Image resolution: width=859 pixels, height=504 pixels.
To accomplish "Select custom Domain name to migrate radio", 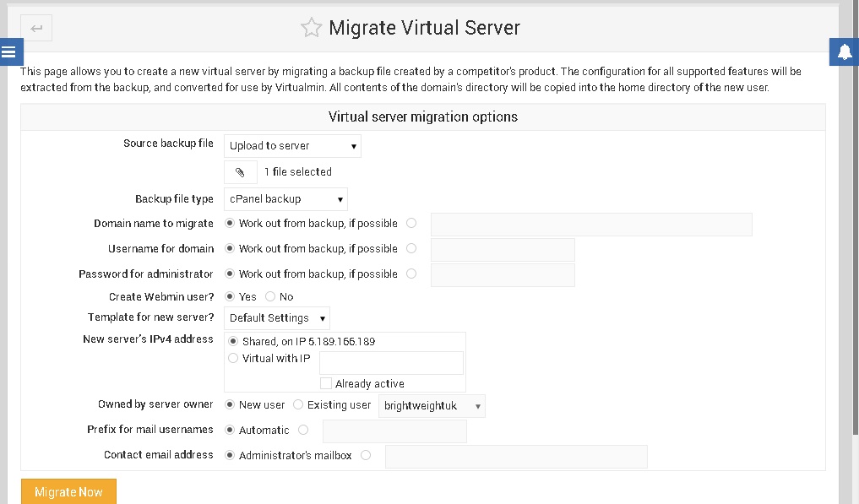I will coord(411,223).
